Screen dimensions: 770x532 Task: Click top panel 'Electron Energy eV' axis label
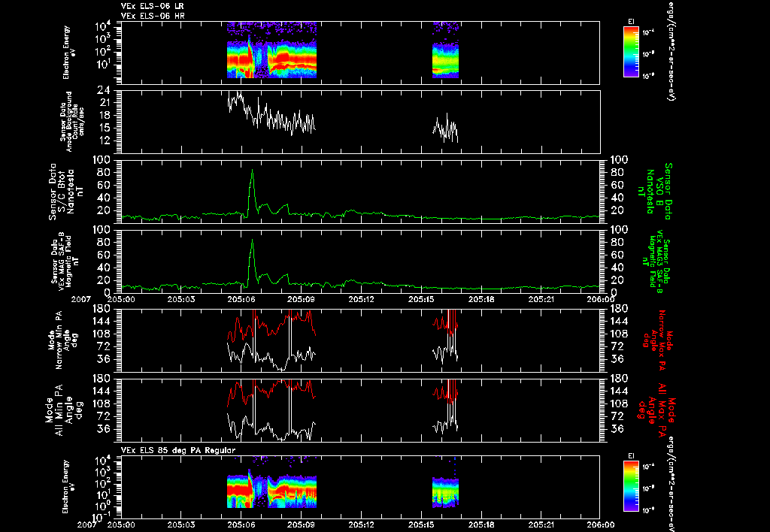[68, 53]
